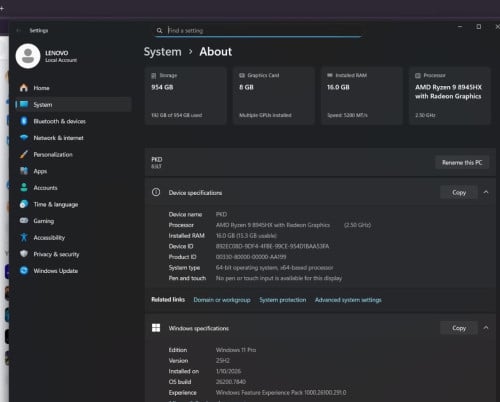
Task: Go to Network & internet settings
Action: 73,138
